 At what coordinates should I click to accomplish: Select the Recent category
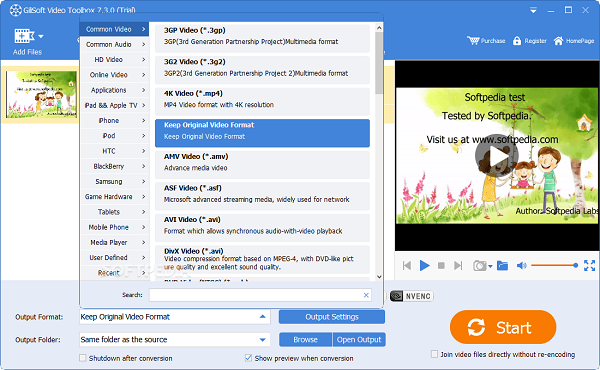tap(114, 273)
